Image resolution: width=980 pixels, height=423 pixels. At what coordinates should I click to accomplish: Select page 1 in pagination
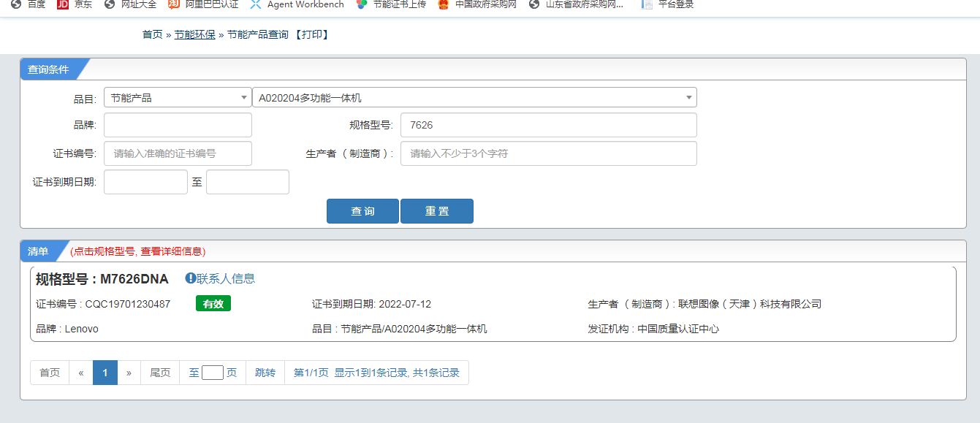pyautogui.click(x=105, y=373)
